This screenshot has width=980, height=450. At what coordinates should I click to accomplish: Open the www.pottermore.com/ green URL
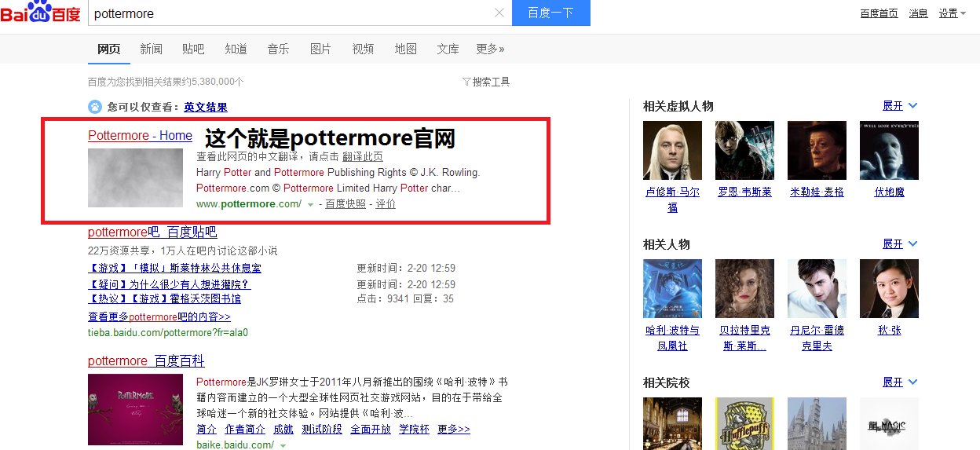pyautogui.click(x=249, y=203)
